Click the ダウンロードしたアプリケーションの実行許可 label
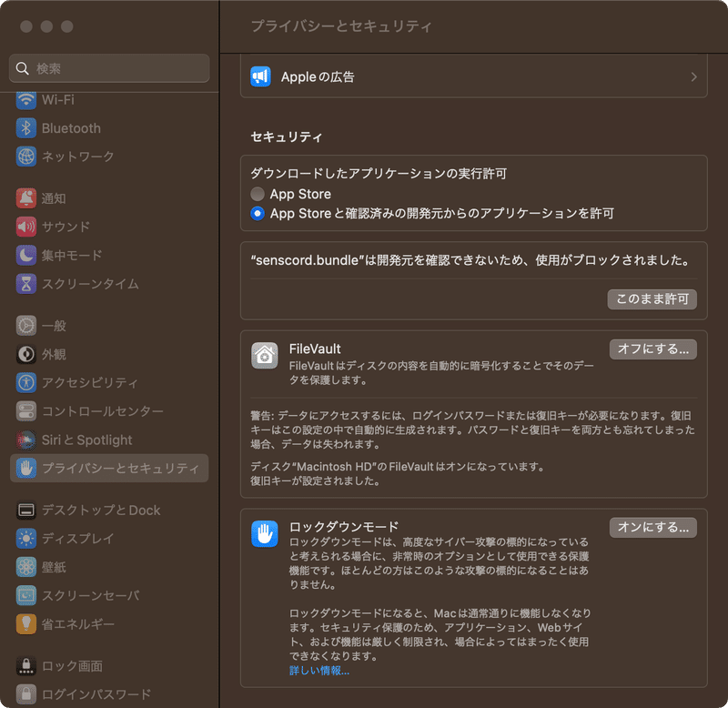Image resolution: width=728 pixels, height=708 pixels. pos(379,174)
